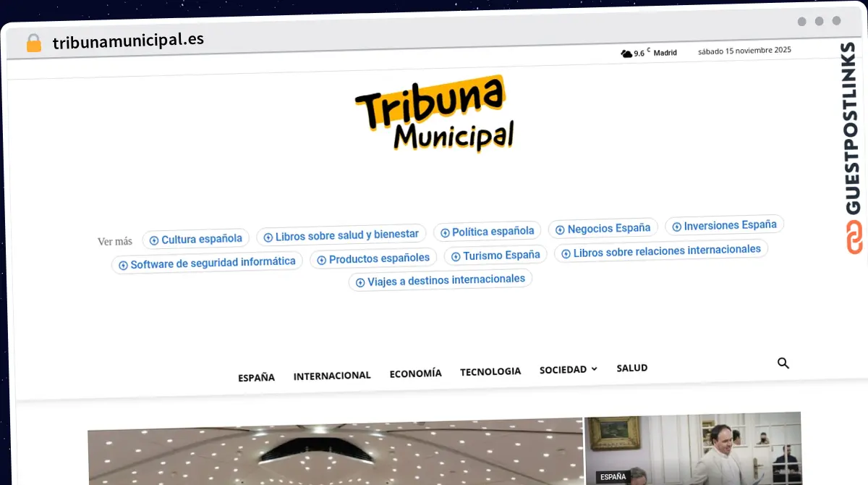868x485 pixels.
Task: Follow Software de seguridad informática link
Action: tap(208, 263)
